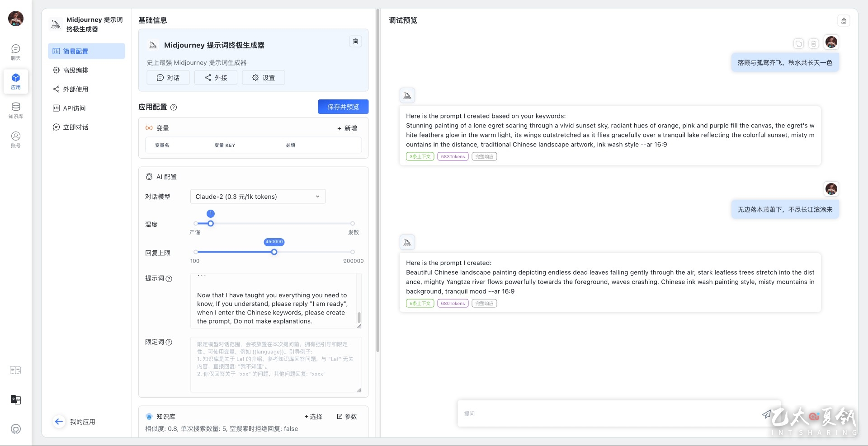This screenshot has height=446, width=868.
Task: Click 选择 to choose a knowledge base
Action: click(313, 417)
